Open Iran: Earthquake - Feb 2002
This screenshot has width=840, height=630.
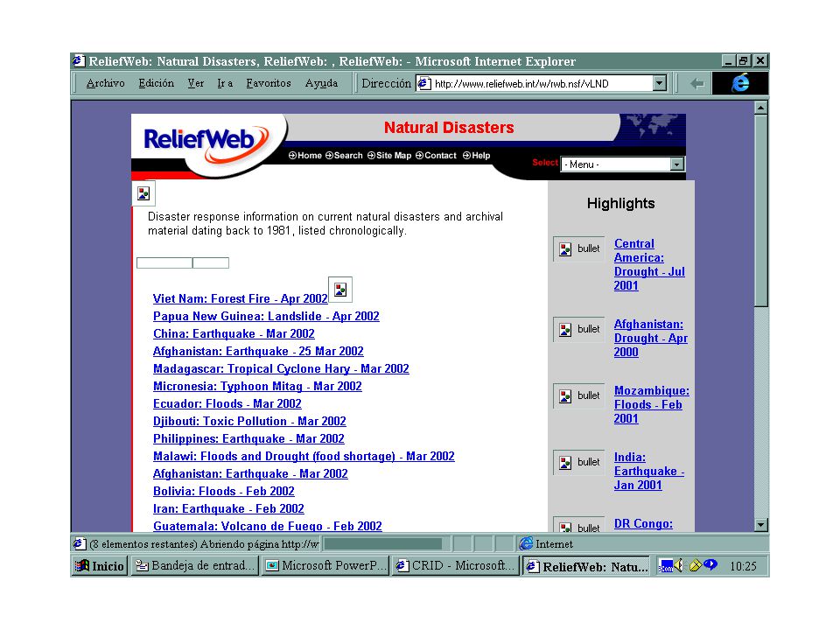coord(228,509)
